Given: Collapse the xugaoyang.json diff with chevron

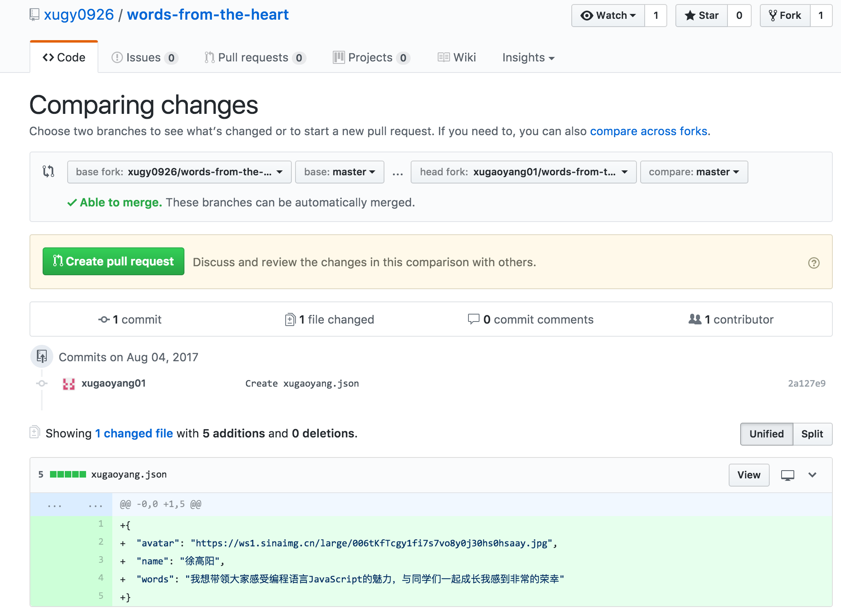Looking at the screenshot, I should point(812,475).
